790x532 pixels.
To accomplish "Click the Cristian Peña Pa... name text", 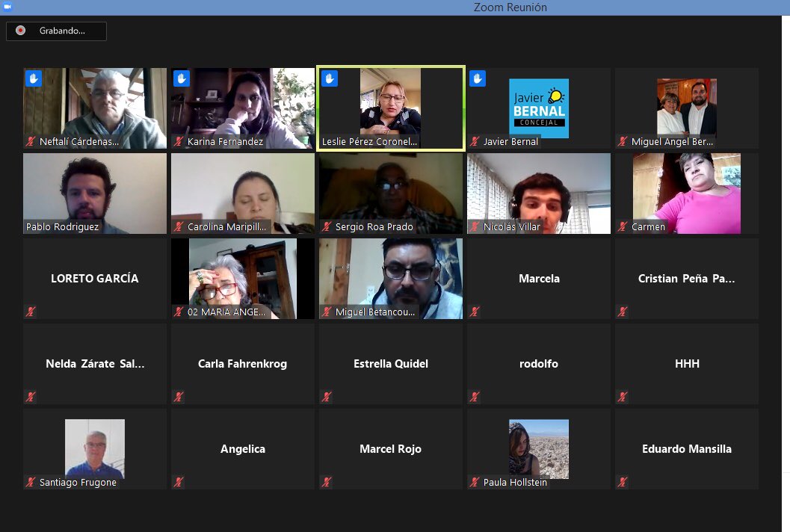I will pos(687,279).
